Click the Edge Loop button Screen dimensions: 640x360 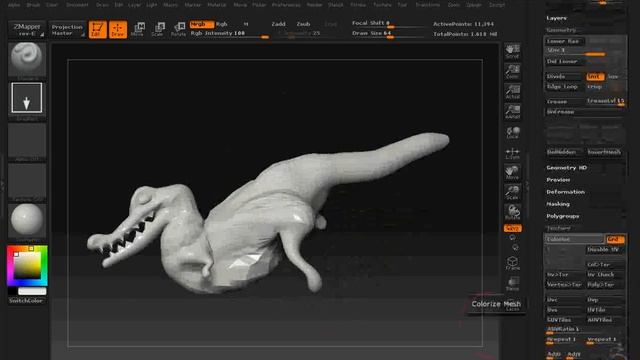pos(565,87)
